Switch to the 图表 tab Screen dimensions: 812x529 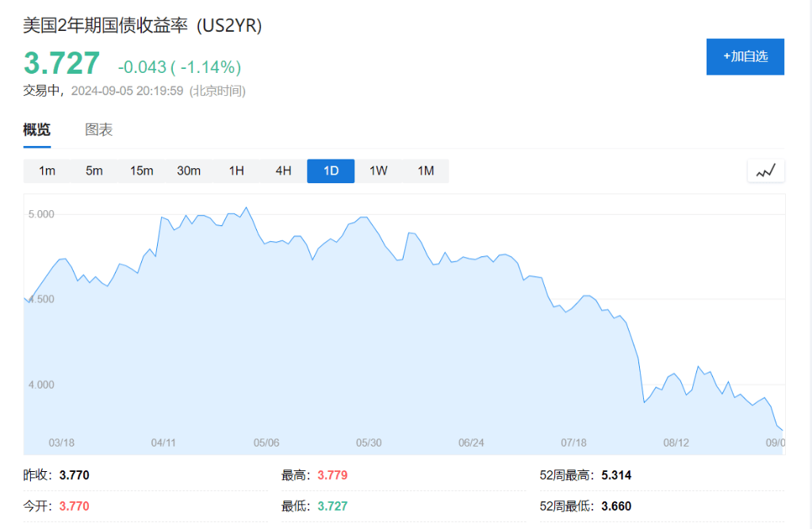click(x=99, y=129)
